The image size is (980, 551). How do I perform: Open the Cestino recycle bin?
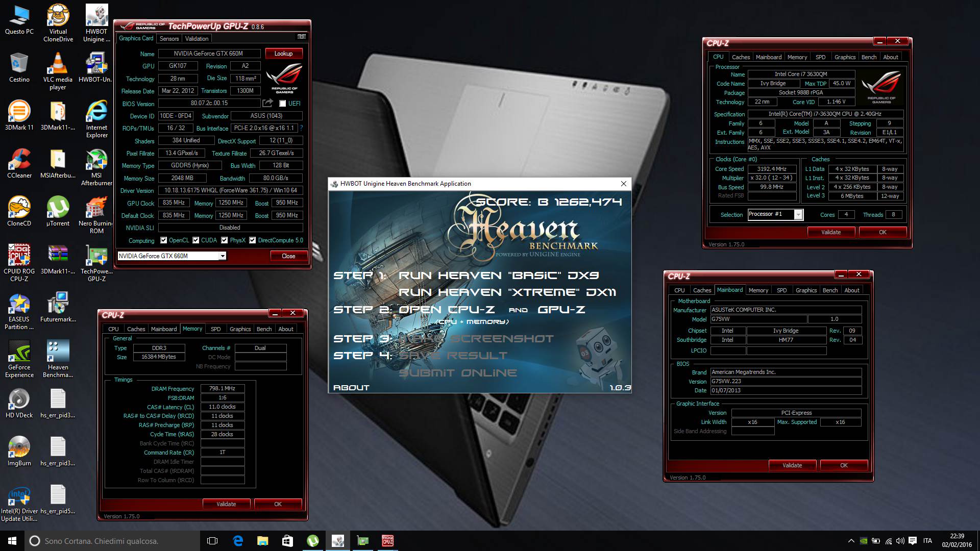pos(19,68)
